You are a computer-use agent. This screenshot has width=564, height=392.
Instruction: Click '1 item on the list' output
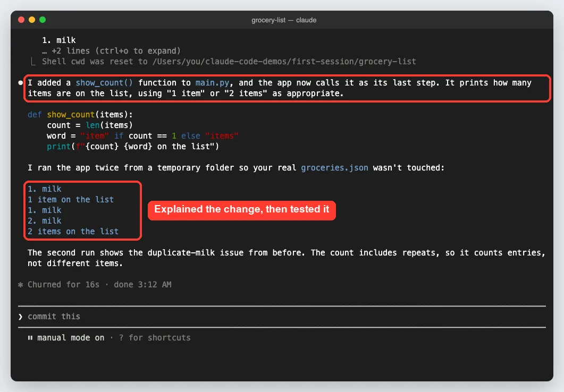[71, 200]
